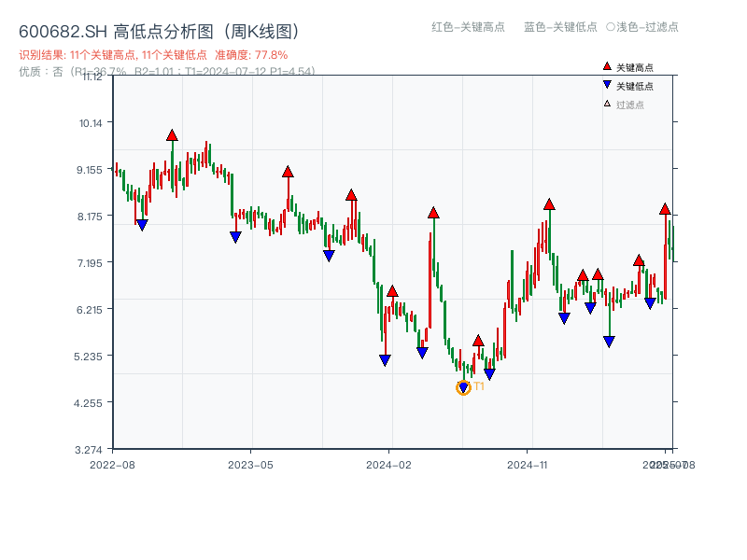Click the chart title 600682.SH 高低点分析图

[x=159, y=29]
